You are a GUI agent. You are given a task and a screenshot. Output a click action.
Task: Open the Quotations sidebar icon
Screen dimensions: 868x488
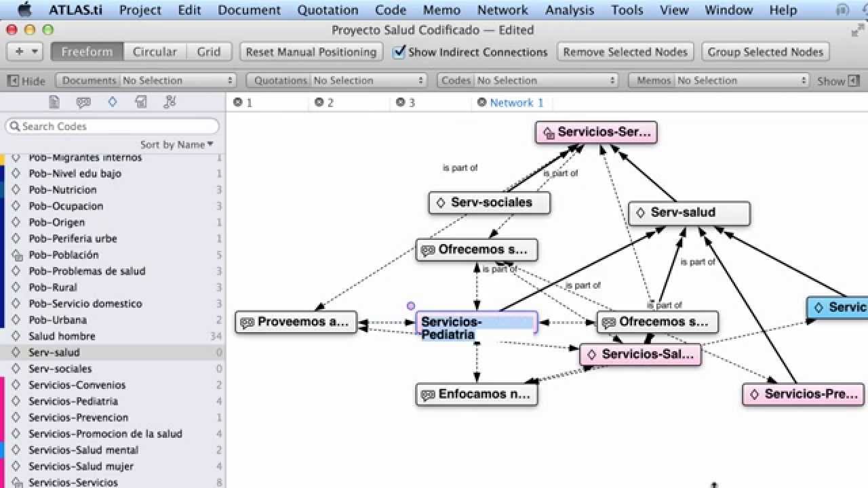point(83,102)
